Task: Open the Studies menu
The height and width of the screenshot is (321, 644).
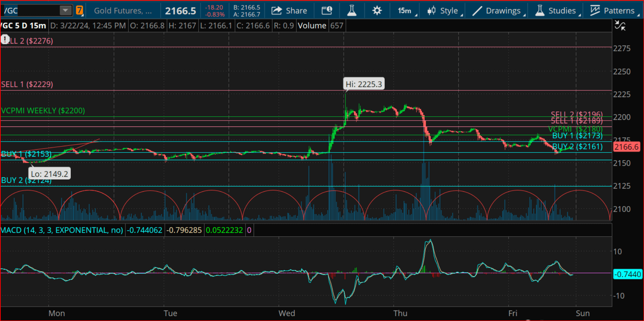Action: click(x=557, y=11)
